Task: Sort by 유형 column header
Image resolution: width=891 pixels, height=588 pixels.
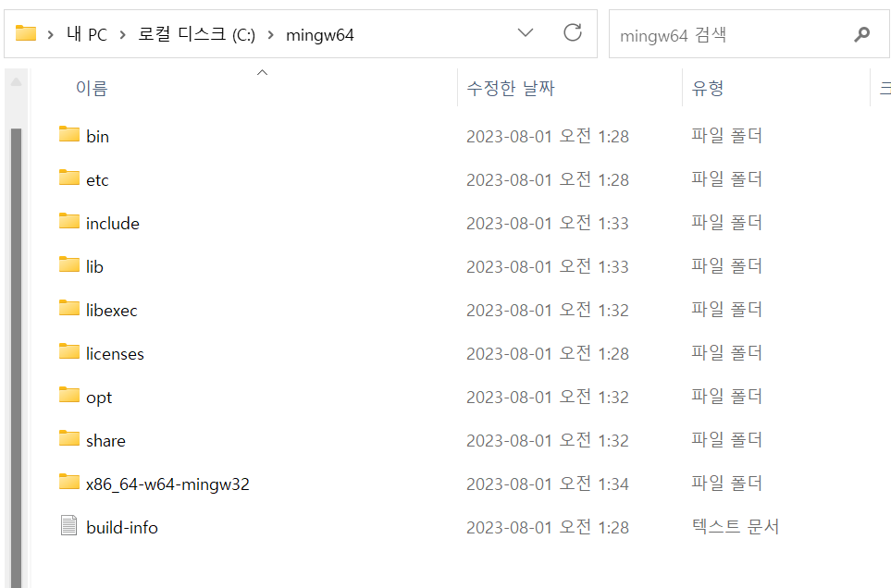Action: tap(708, 88)
